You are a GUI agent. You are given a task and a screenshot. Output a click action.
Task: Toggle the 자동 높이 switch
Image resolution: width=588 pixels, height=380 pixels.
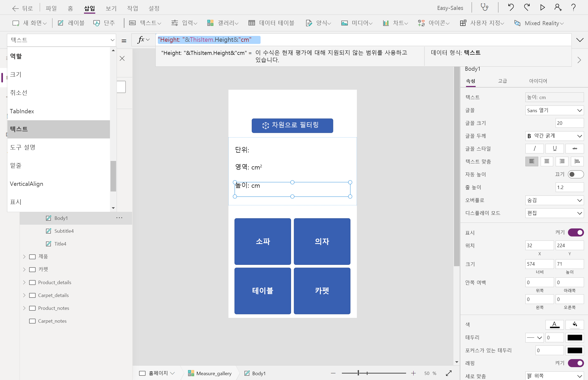[575, 174]
